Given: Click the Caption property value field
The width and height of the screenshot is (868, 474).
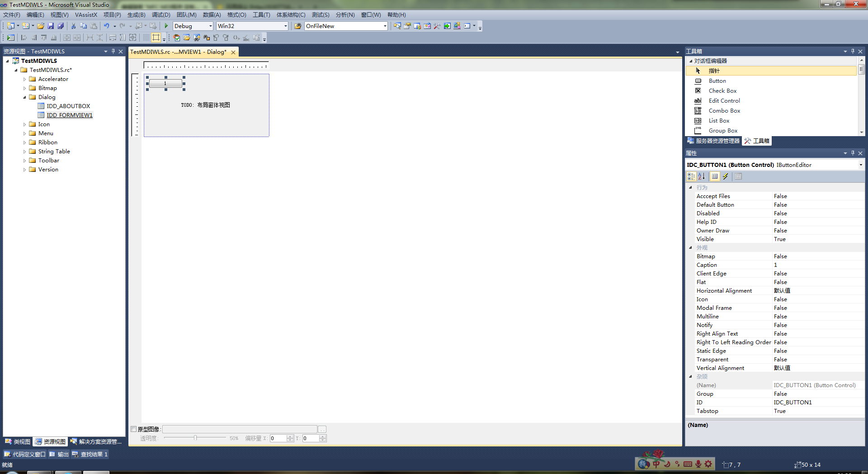Looking at the screenshot, I should point(818,265).
